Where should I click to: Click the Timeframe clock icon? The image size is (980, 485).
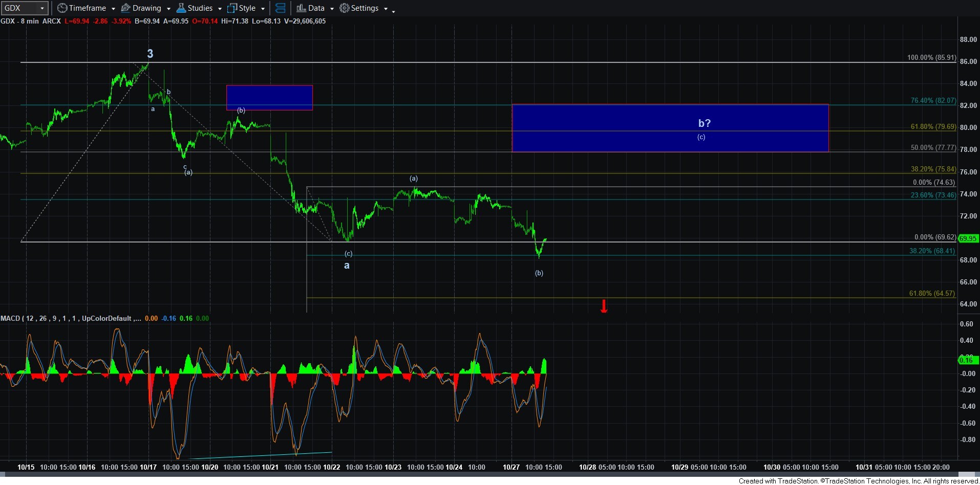[62, 8]
